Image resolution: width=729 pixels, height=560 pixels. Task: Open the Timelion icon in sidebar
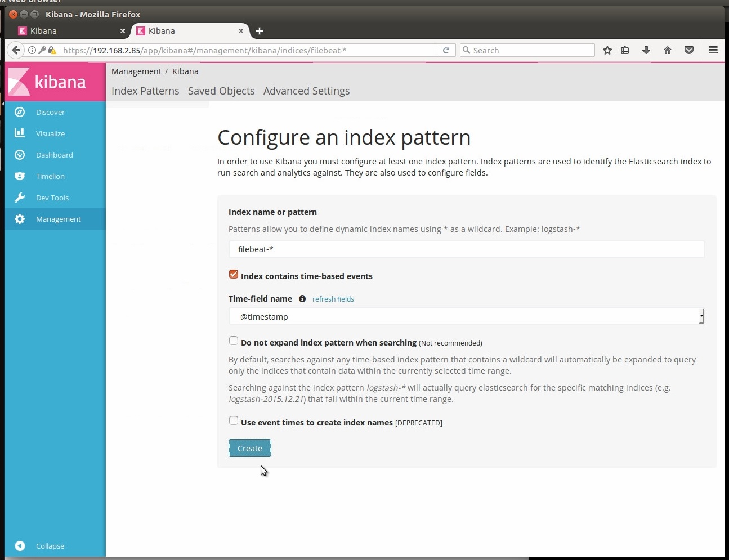pyautogui.click(x=20, y=176)
